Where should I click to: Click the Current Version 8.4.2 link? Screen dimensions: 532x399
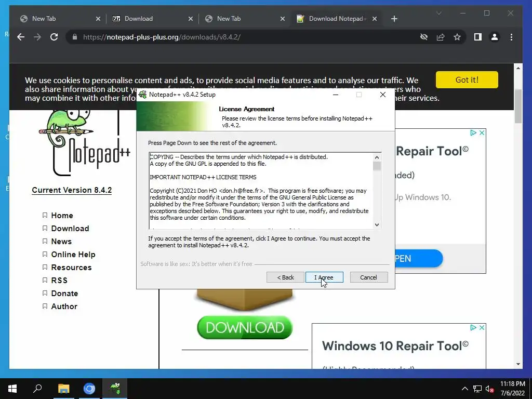(x=72, y=190)
